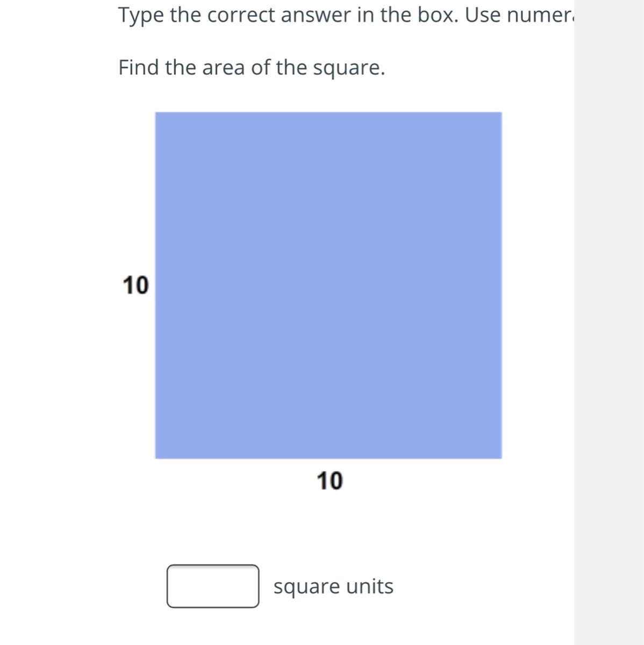Click the empty answer input box
The height and width of the screenshot is (645, 644).
[212, 586]
